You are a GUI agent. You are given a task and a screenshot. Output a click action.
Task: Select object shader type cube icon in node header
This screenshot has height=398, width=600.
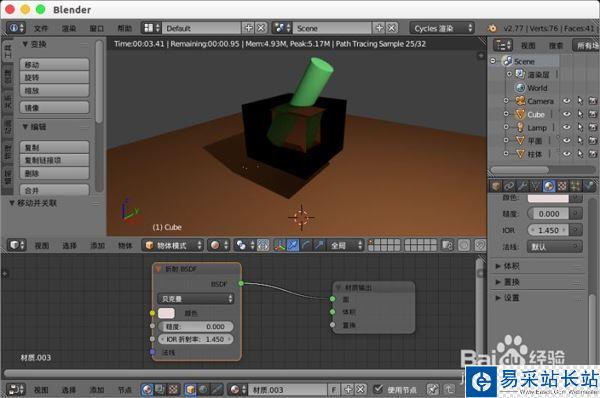[190, 390]
